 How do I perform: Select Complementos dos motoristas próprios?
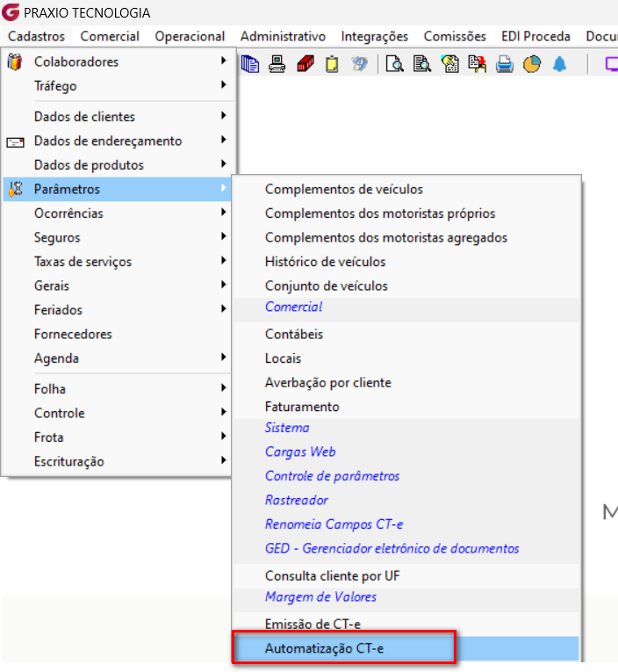click(406, 213)
